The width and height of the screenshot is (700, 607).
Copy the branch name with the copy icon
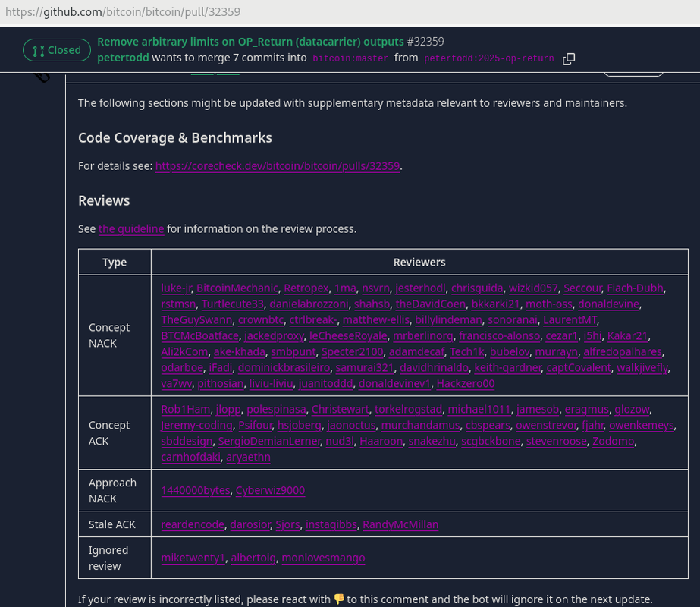coord(568,58)
